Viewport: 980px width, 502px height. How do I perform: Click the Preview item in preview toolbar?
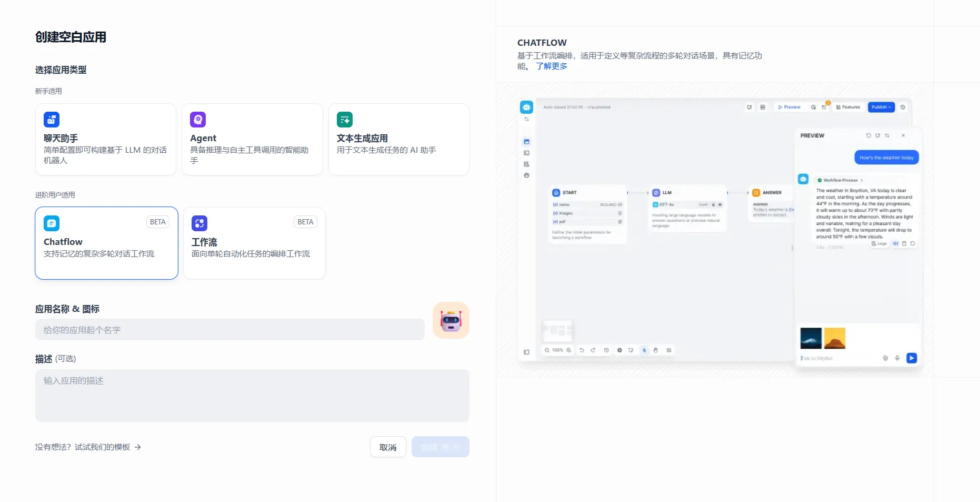pyautogui.click(x=789, y=107)
